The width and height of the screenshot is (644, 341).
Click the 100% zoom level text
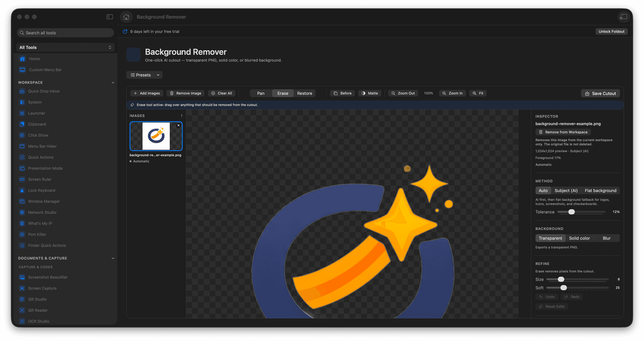(x=428, y=93)
